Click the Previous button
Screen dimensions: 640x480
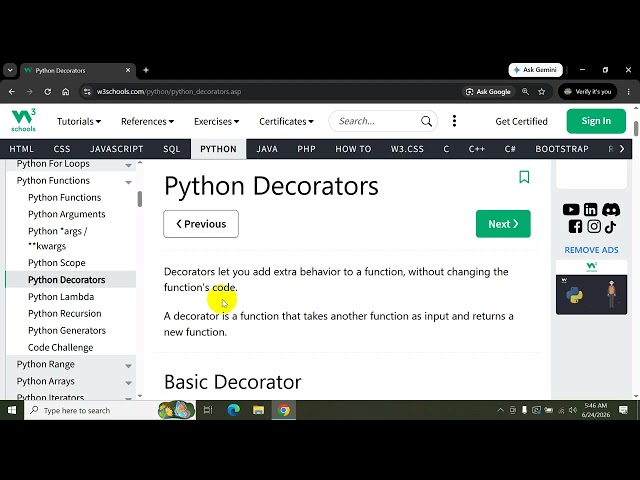201,224
